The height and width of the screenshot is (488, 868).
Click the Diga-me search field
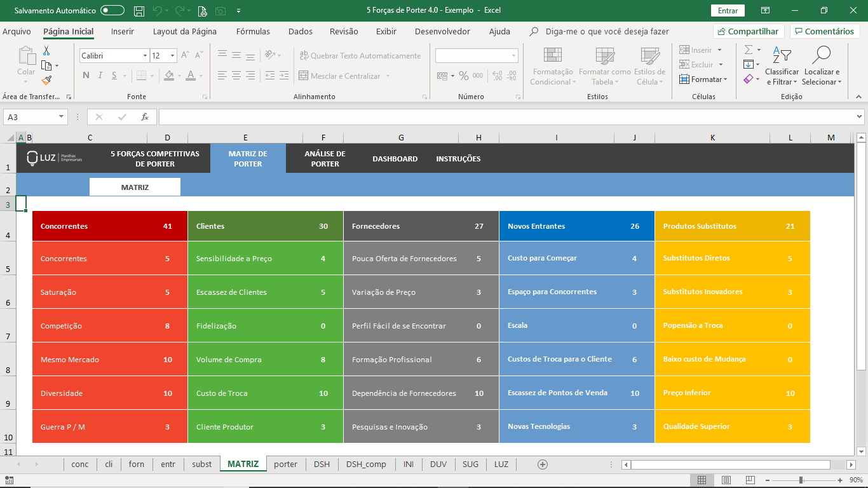point(607,31)
